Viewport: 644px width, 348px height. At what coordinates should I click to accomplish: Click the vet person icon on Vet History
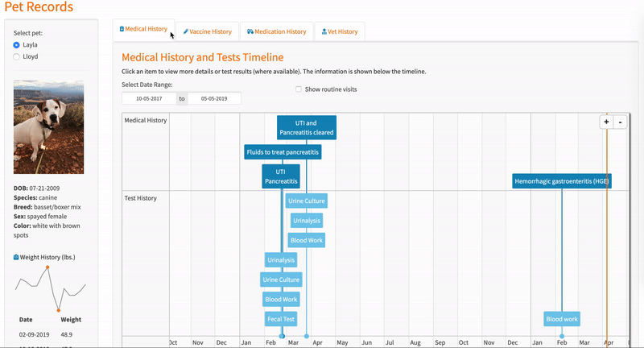tap(324, 32)
